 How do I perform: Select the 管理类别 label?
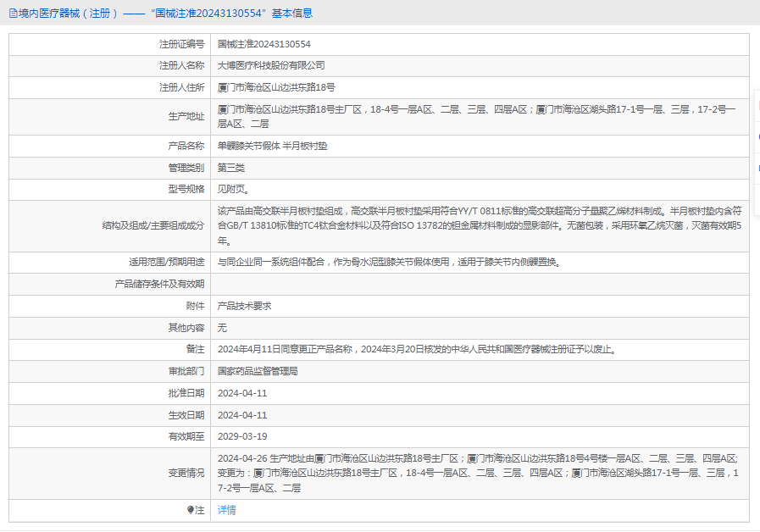coord(186,168)
